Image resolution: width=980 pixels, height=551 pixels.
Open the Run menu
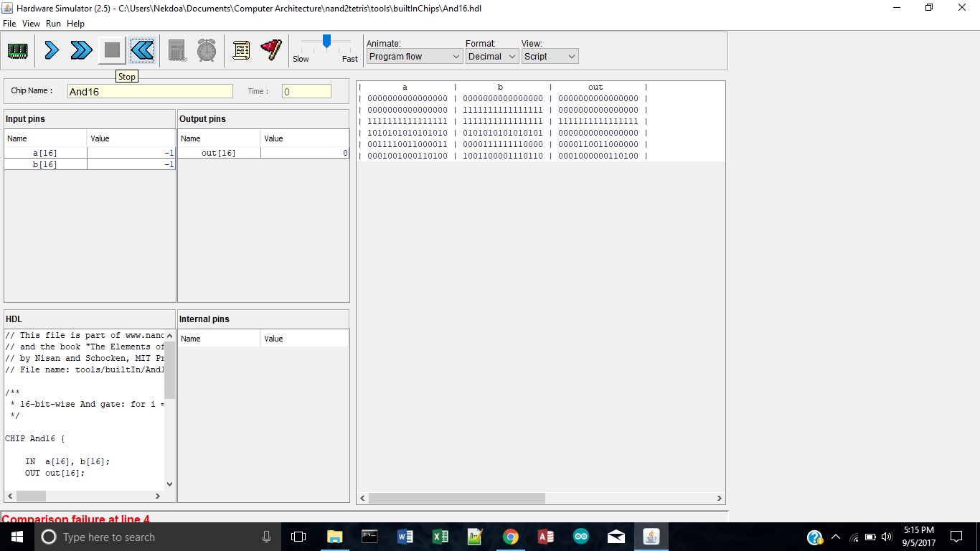53,24
